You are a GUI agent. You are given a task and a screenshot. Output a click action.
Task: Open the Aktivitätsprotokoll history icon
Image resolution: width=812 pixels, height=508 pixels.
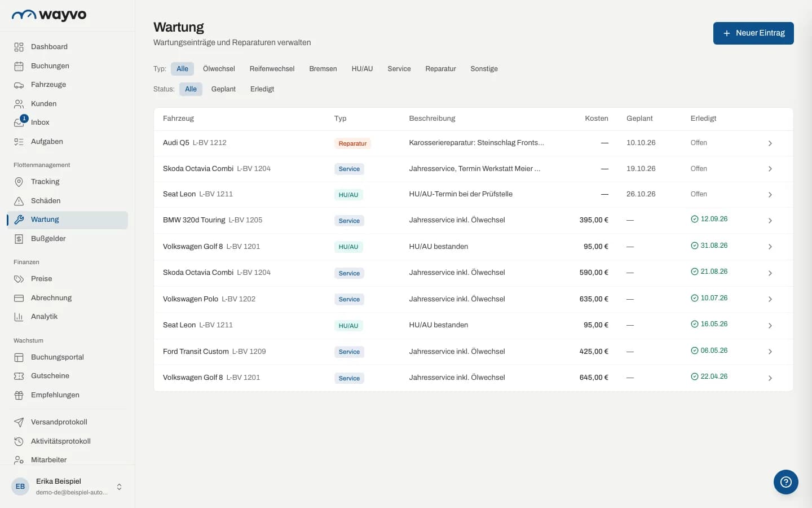(19, 441)
